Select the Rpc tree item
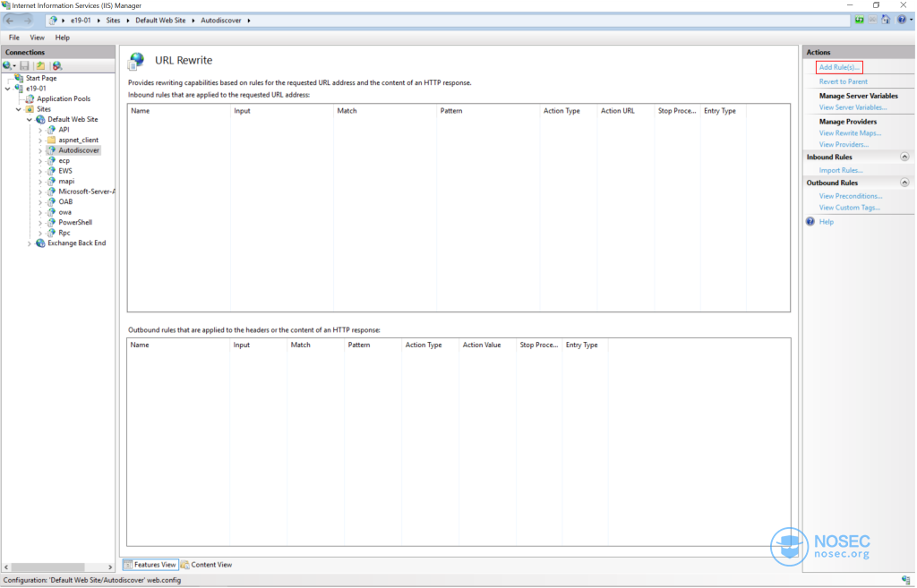This screenshot has width=917, height=588. 64,233
